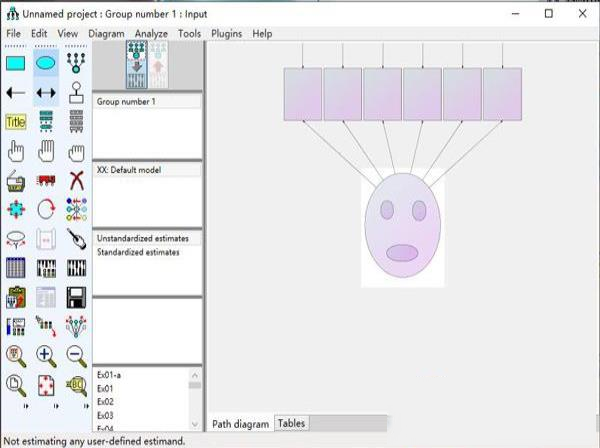Select the drag properties between objects tool
Image resolution: width=600 pixels, height=448 pixels.
46,326
